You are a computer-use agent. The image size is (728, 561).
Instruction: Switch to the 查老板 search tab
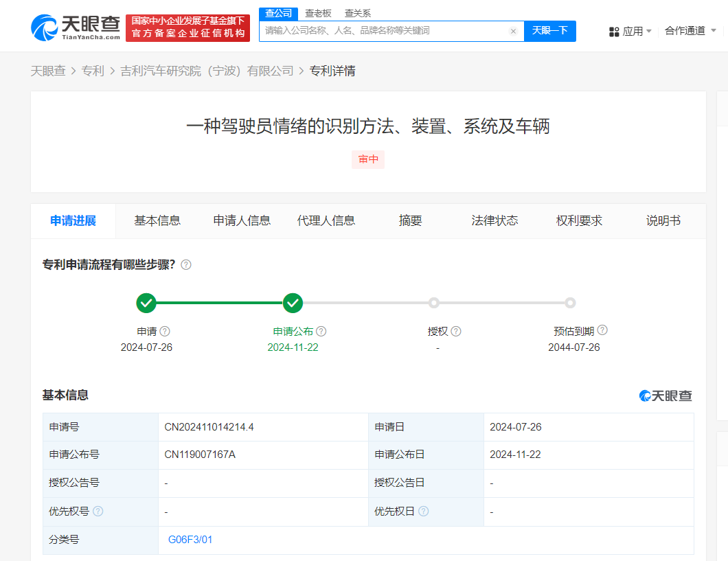tap(318, 13)
